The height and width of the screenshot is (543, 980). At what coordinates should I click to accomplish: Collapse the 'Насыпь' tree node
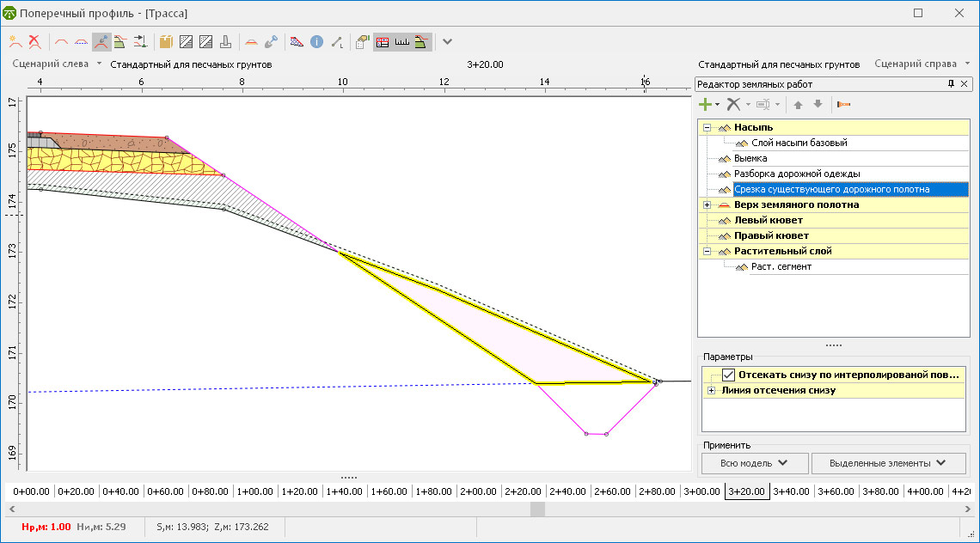coord(707,127)
